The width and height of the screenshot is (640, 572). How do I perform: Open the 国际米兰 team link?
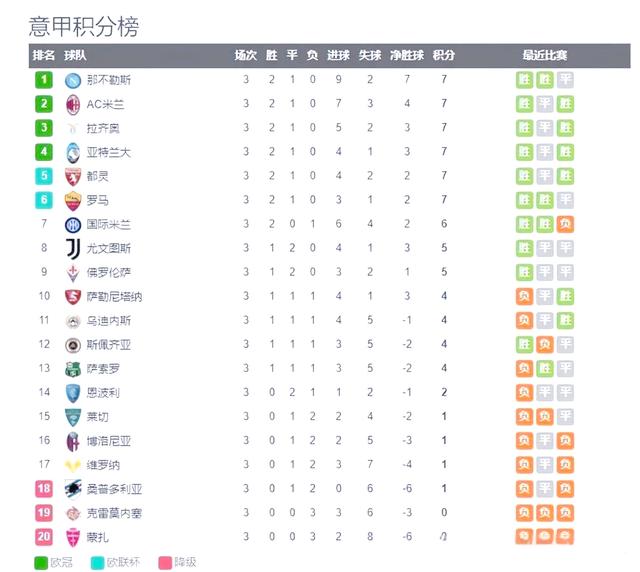109,224
